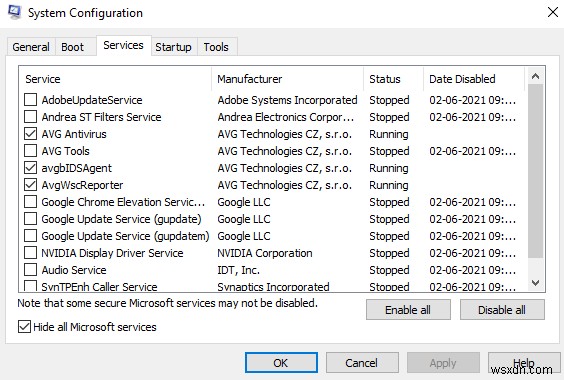The image size is (564, 380).
Task: Click the scrollbar down arrow
Action: [x=535, y=283]
